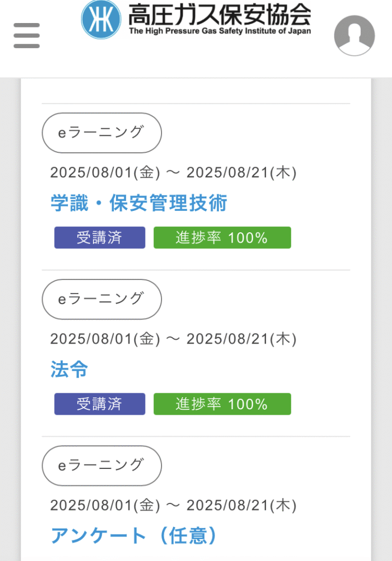
Task: Click the 進捗率 100% indicator for 学識・保安管理技術
Action: click(x=222, y=238)
